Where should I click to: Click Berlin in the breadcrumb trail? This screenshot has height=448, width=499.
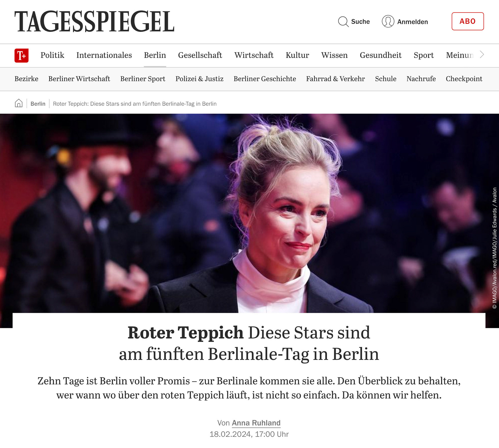click(38, 104)
